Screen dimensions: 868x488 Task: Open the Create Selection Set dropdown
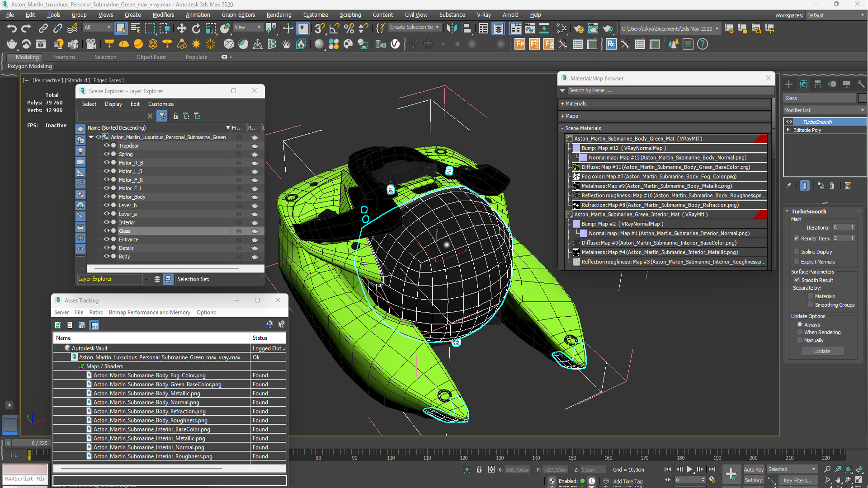click(415, 27)
